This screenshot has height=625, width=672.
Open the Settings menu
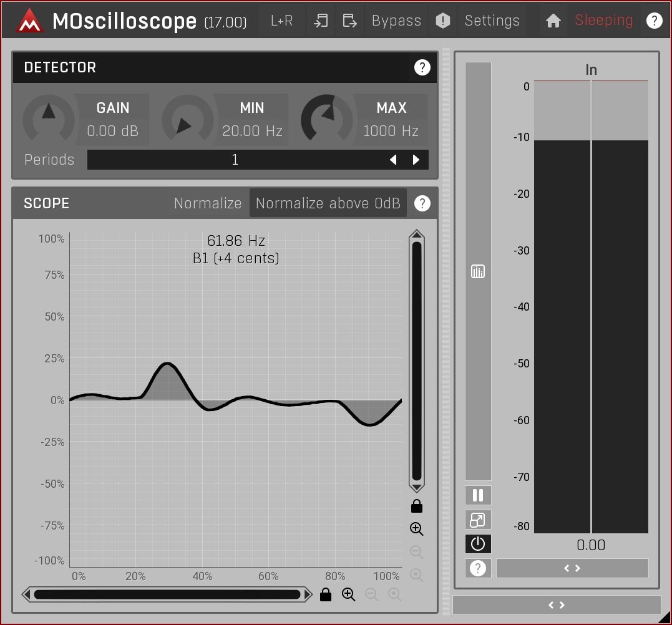pos(492,21)
